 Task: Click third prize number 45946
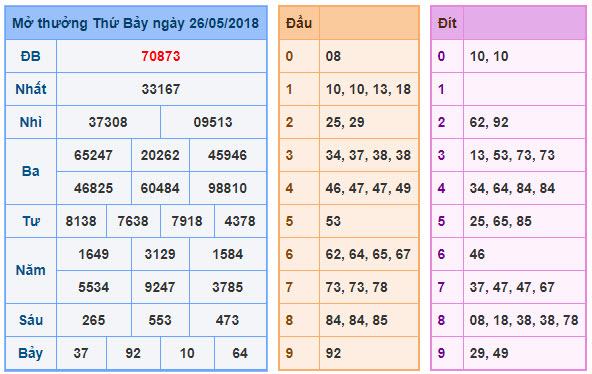coord(227,155)
